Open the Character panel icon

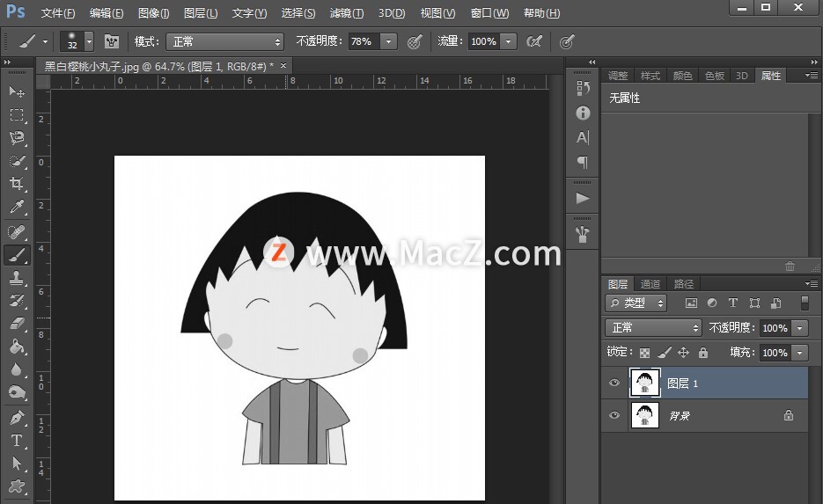(583, 137)
